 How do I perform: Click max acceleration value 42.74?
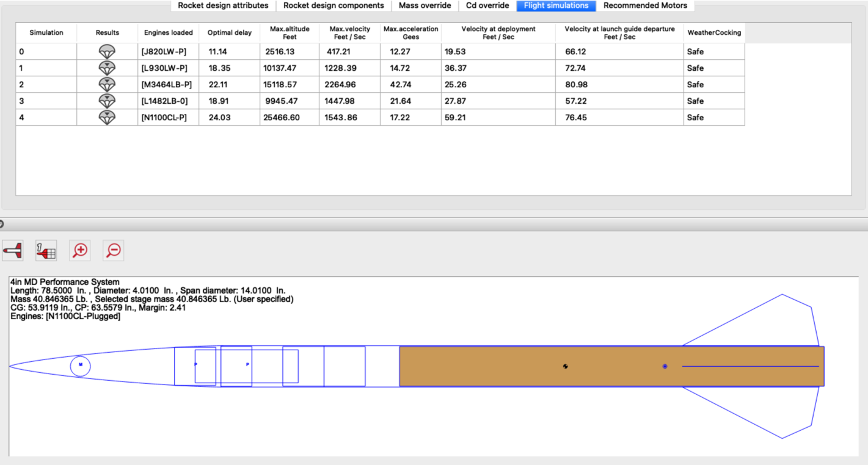pyautogui.click(x=400, y=85)
